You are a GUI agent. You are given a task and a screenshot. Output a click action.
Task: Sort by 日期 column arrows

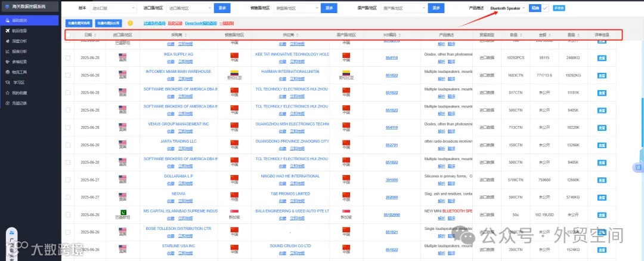(95, 35)
